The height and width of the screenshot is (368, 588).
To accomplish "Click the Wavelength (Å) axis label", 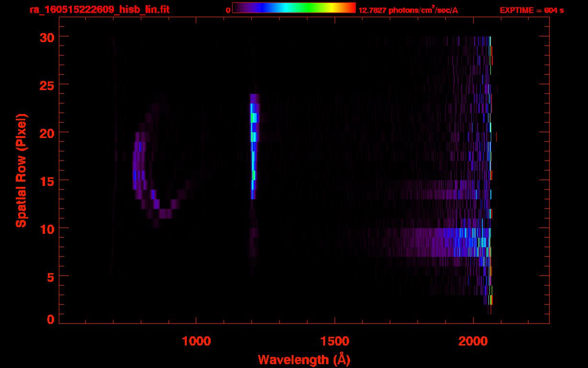I will click(x=304, y=359).
